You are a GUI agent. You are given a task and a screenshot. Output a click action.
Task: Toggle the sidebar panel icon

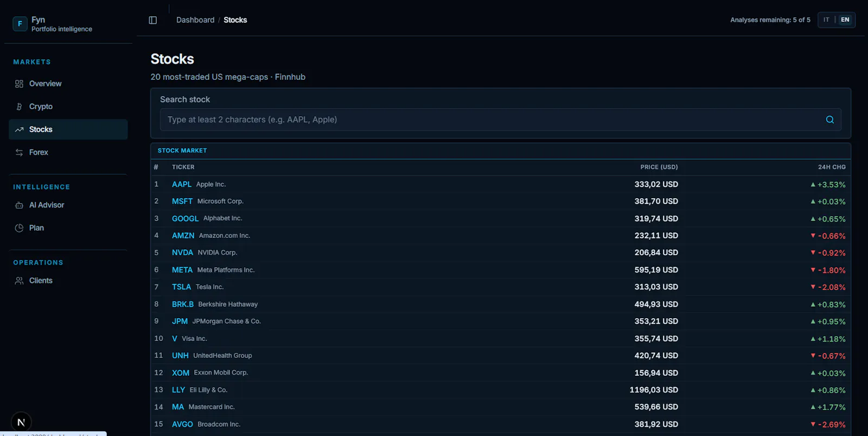tap(153, 20)
